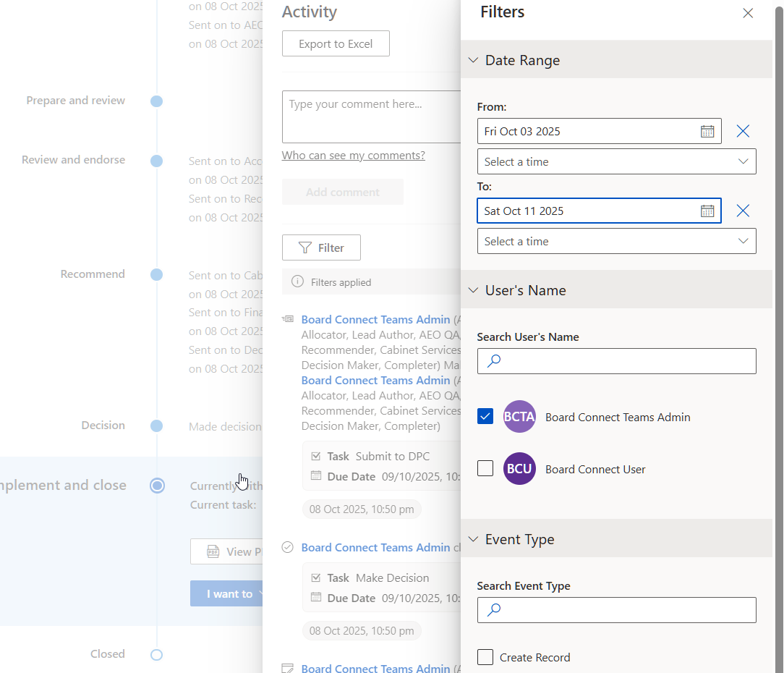
Task: Close the Filters panel
Action: [x=748, y=13]
